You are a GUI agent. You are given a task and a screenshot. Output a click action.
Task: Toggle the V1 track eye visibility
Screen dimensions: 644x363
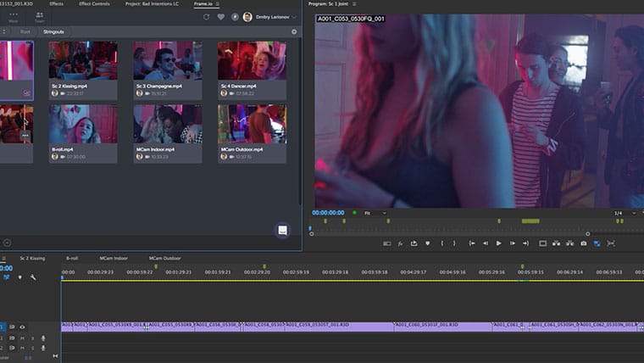tap(22, 327)
